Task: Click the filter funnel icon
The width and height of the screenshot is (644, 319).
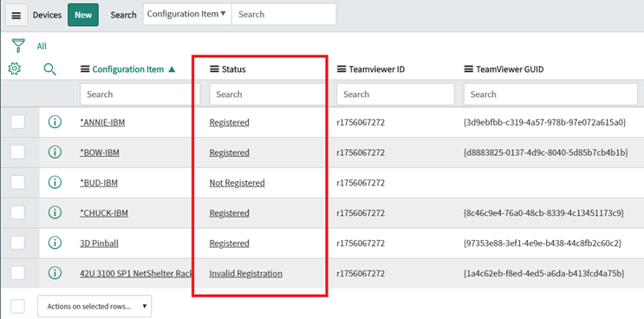Action: pyautogui.click(x=18, y=45)
